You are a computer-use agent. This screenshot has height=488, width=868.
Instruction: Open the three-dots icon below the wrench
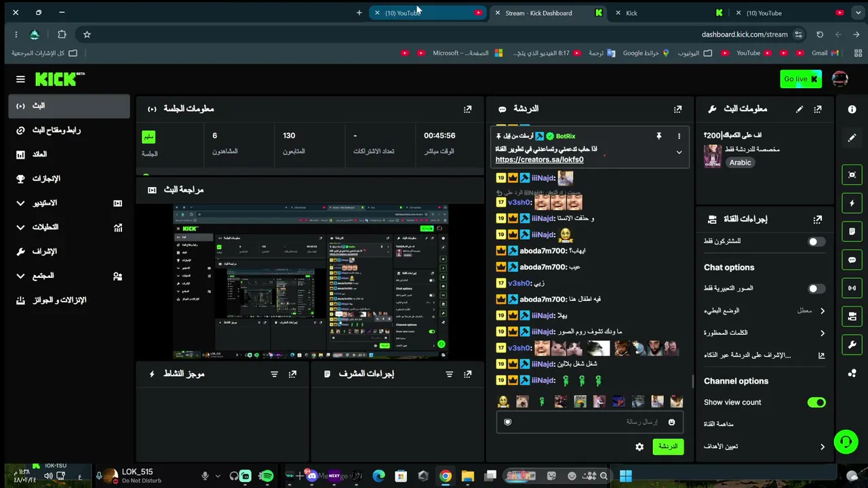[852, 373]
